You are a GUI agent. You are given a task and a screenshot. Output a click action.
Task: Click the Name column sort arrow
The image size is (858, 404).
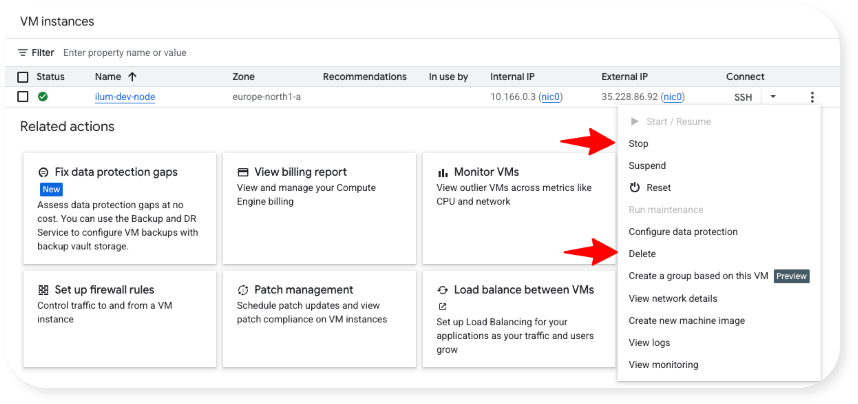pyautogui.click(x=133, y=77)
